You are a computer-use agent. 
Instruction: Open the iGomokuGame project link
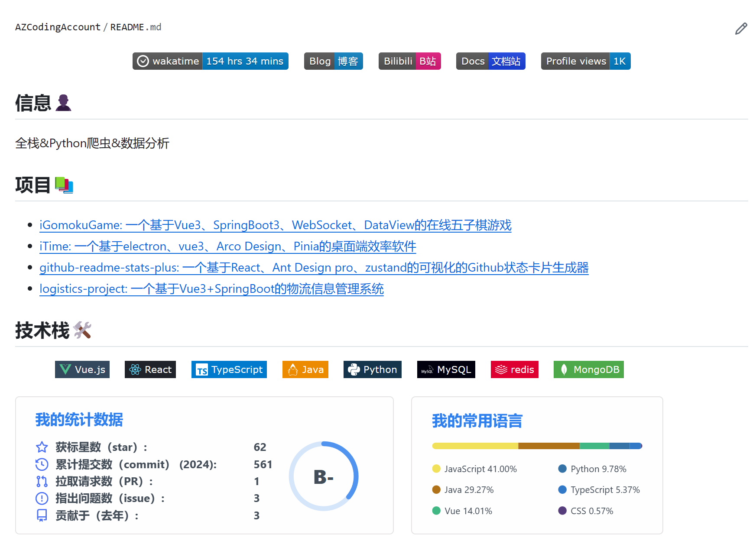[276, 225]
